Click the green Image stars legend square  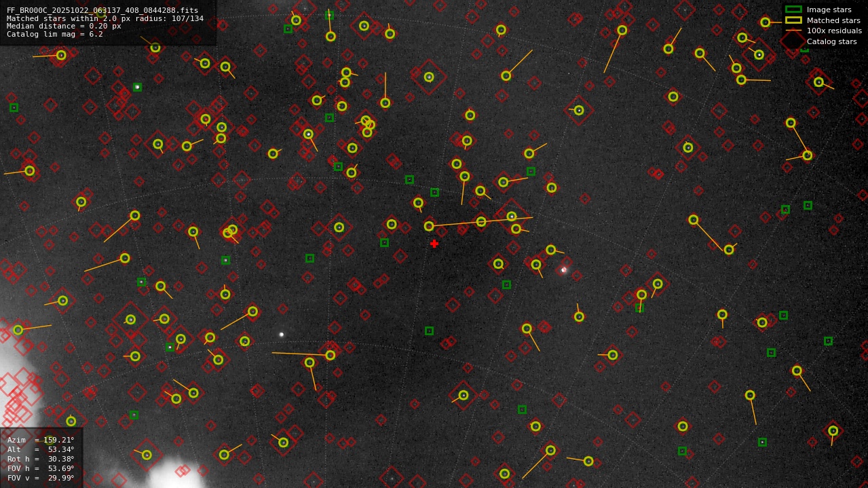793,10
